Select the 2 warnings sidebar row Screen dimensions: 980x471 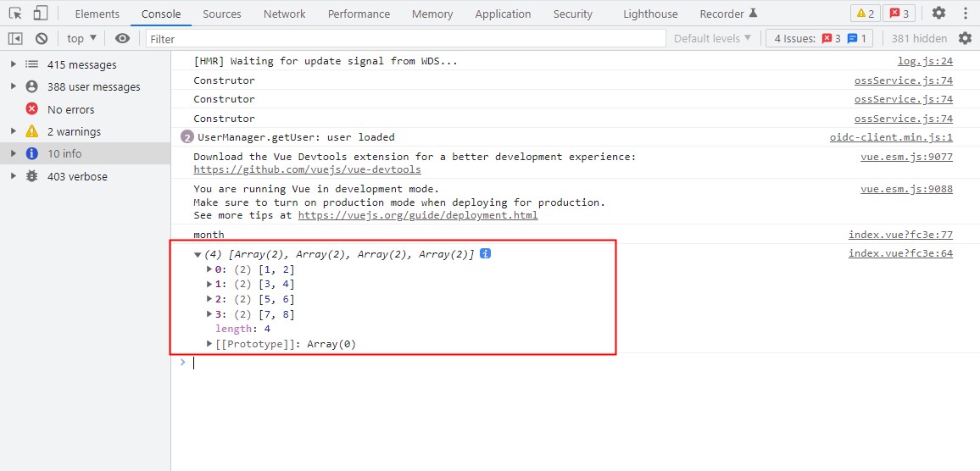click(x=85, y=132)
